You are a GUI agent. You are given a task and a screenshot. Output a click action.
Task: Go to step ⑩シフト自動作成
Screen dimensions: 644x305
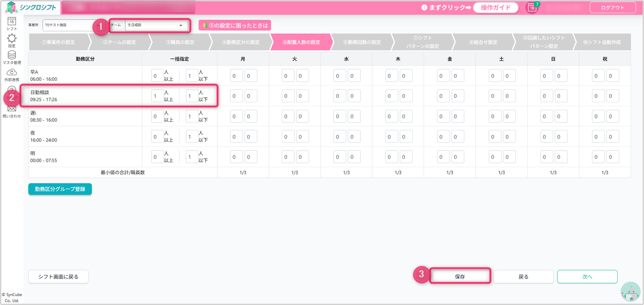pyautogui.click(x=602, y=42)
